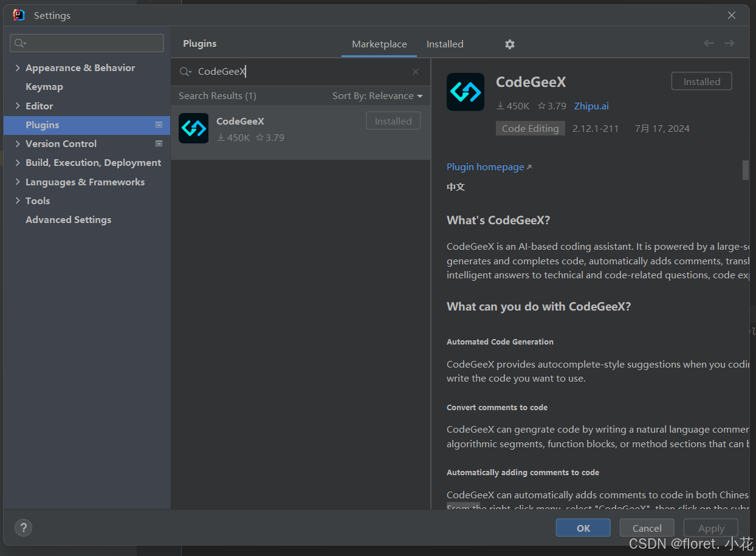Click the forward navigation arrow
The image size is (756, 556).
tap(729, 43)
